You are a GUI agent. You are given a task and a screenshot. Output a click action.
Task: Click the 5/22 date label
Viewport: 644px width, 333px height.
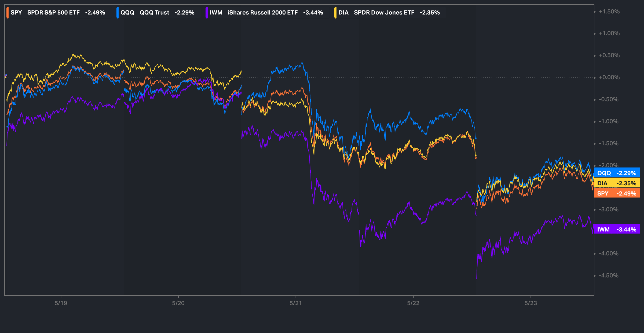[x=413, y=303]
